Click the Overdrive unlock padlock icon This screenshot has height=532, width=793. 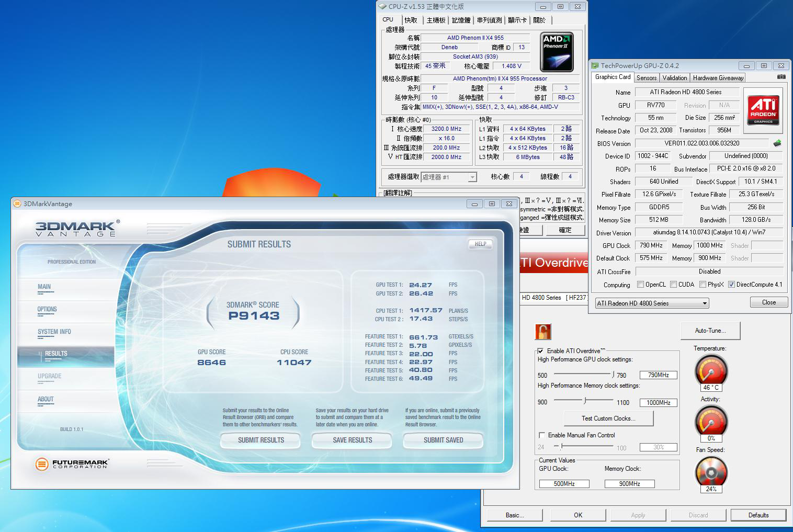coord(543,332)
